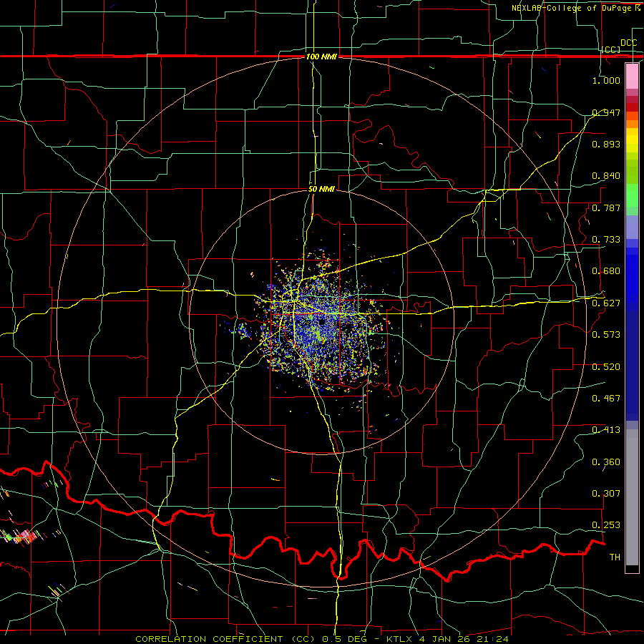The image size is (644, 644).
Task: Click the 0.627 scale value
Action: (x=606, y=303)
